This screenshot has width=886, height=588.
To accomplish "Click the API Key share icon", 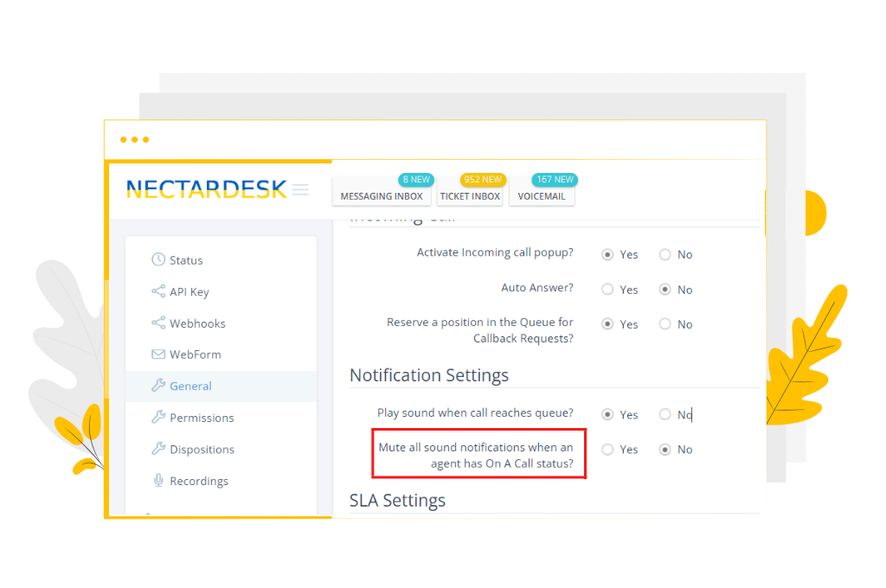I will [158, 291].
